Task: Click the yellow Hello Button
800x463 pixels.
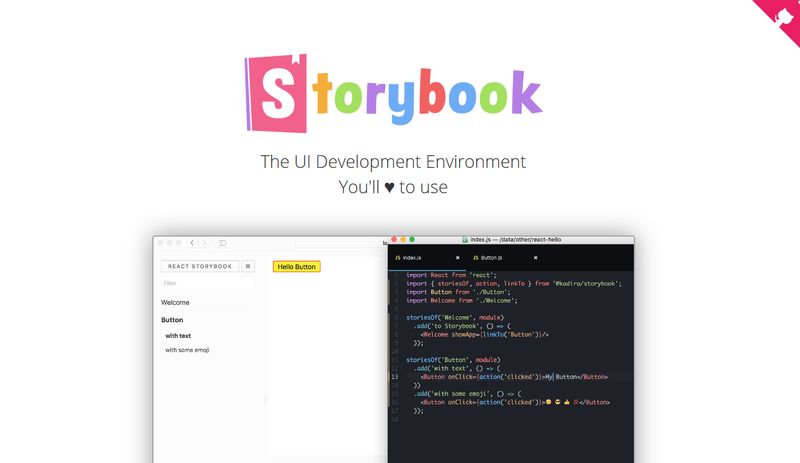Action: click(x=296, y=267)
